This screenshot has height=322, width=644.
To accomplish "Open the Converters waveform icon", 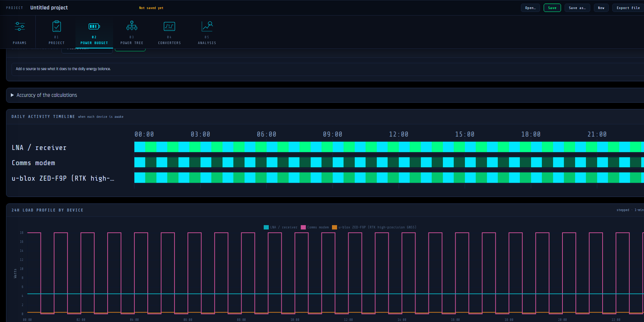I will [169, 26].
